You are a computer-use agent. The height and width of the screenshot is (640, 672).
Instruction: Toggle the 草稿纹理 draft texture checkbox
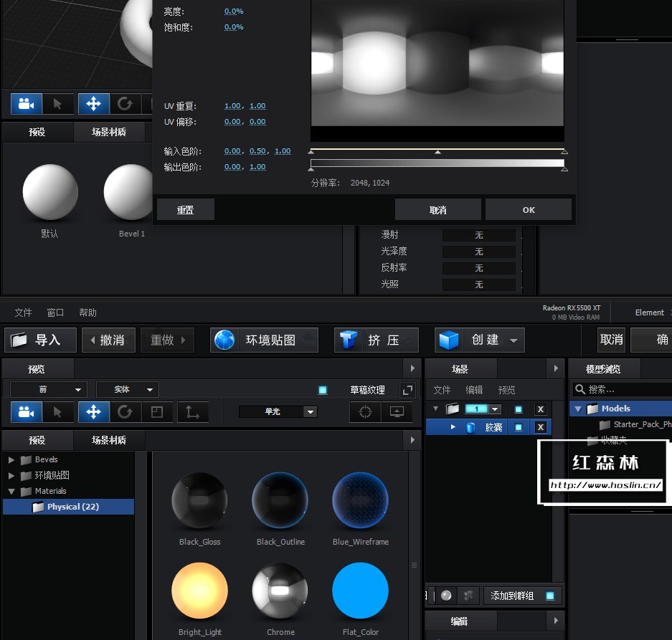coord(323,390)
